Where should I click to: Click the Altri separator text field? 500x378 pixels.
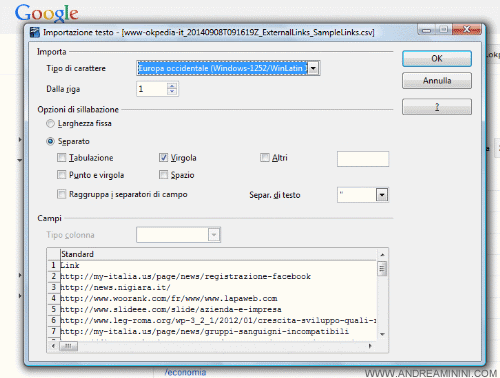pyautogui.click(x=363, y=159)
